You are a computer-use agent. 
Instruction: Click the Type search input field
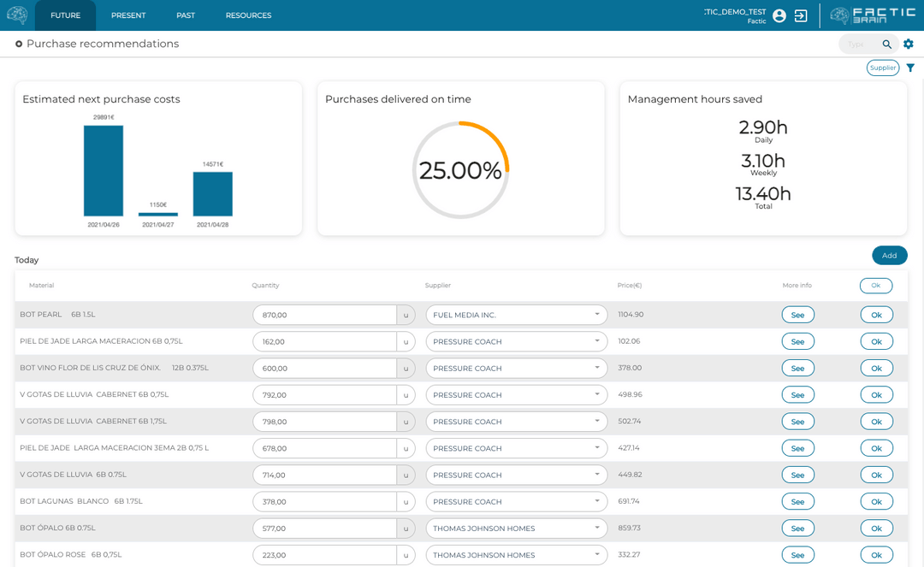(x=856, y=44)
